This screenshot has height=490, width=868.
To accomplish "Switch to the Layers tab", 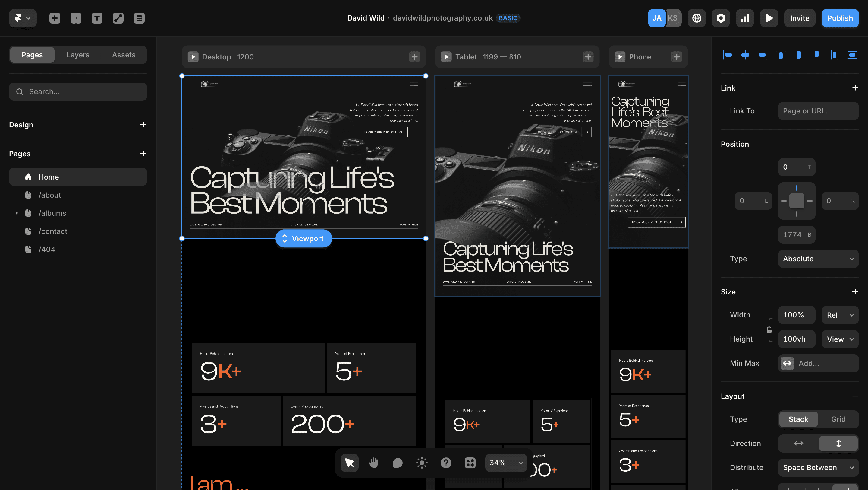I will (78, 55).
